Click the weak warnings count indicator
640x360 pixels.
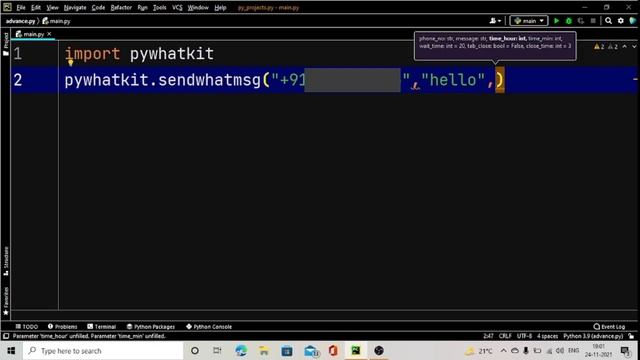pyautogui.click(x=613, y=47)
